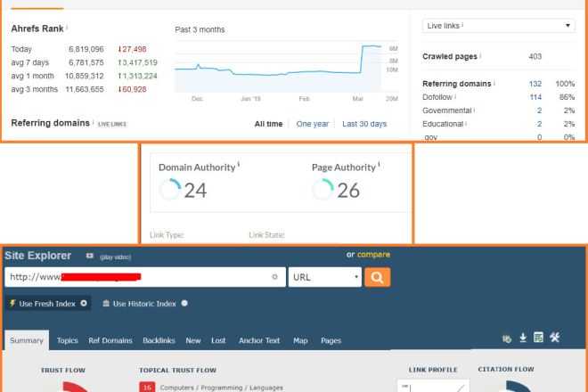Click the compare link
The width and height of the screenshot is (588, 392).
click(373, 255)
